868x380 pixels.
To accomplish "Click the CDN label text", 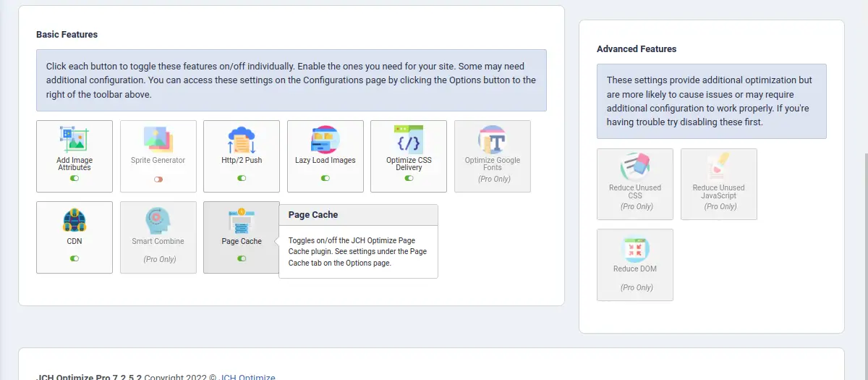I will pos(75,241).
